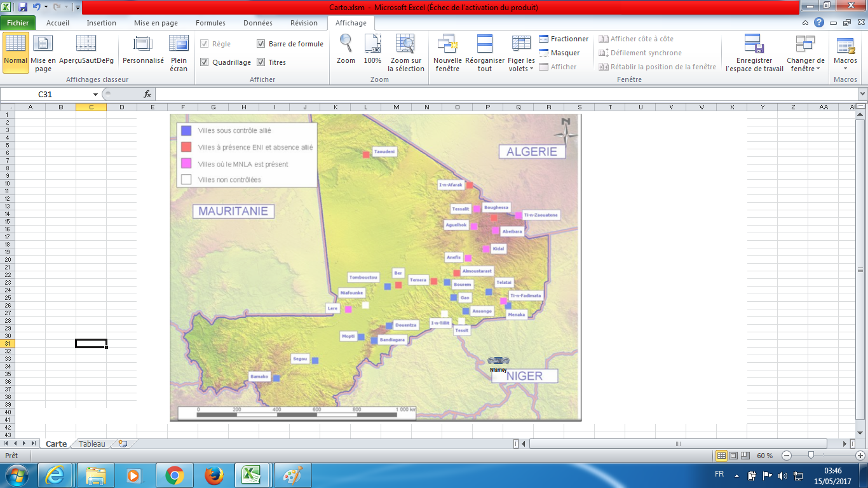Click the zoom out minus button
Viewport: 868px width, 488px height.
pos(787,456)
